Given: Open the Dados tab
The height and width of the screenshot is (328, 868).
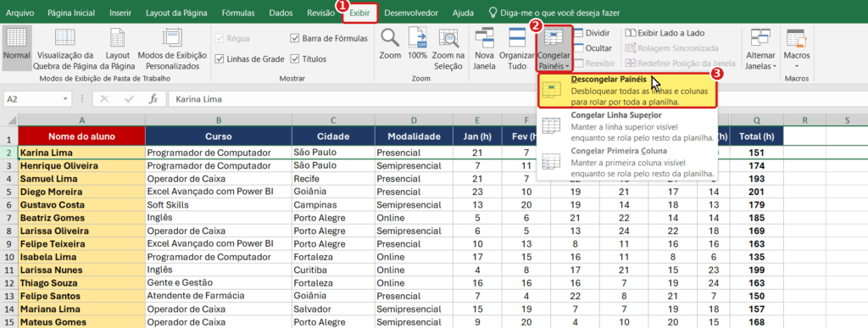Looking at the screenshot, I should (x=281, y=12).
